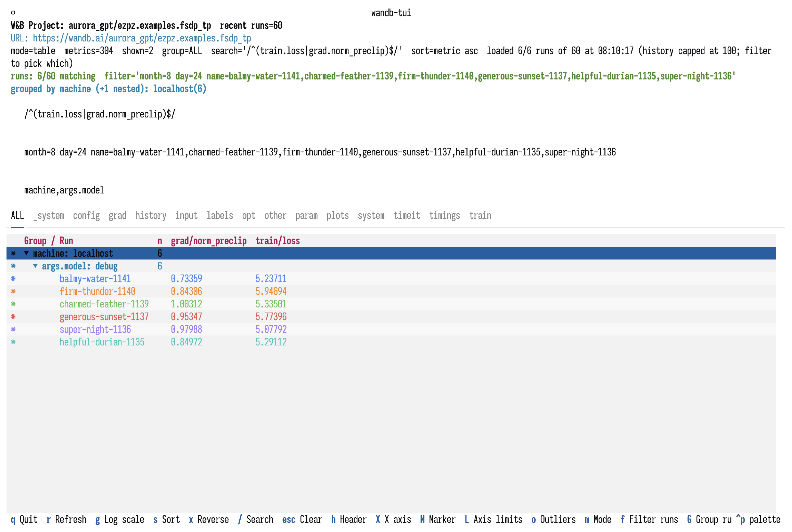Toggle the dot beside args.model: debug

pos(13,266)
